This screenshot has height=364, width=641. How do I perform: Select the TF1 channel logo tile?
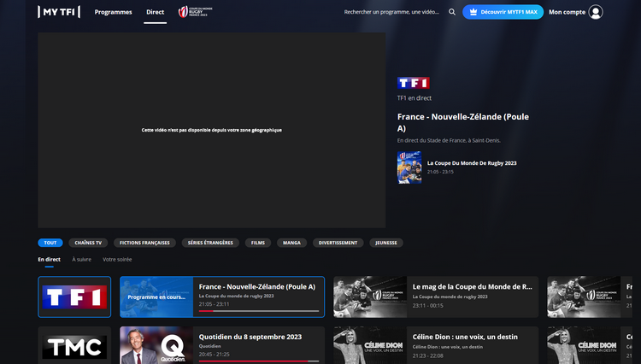[74, 297]
